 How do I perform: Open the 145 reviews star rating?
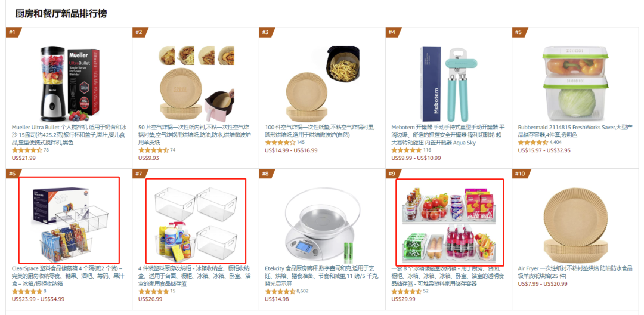pyautogui.click(x=280, y=143)
